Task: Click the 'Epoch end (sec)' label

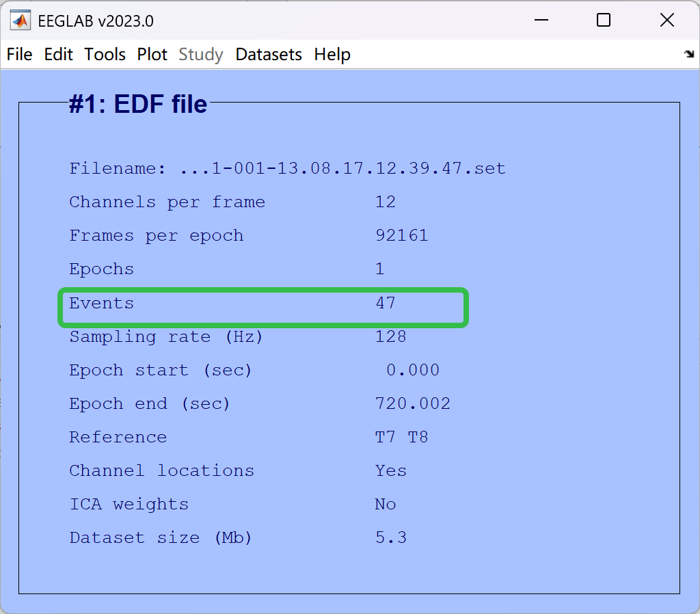Action: [150, 403]
